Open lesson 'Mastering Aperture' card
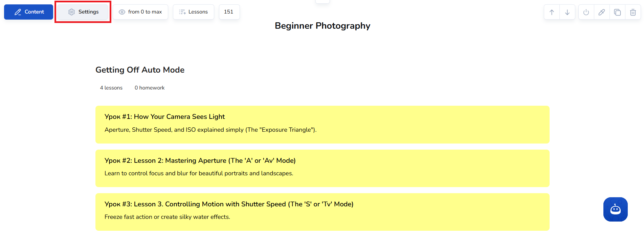The width and height of the screenshot is (644, 231). tap(322, 168)
